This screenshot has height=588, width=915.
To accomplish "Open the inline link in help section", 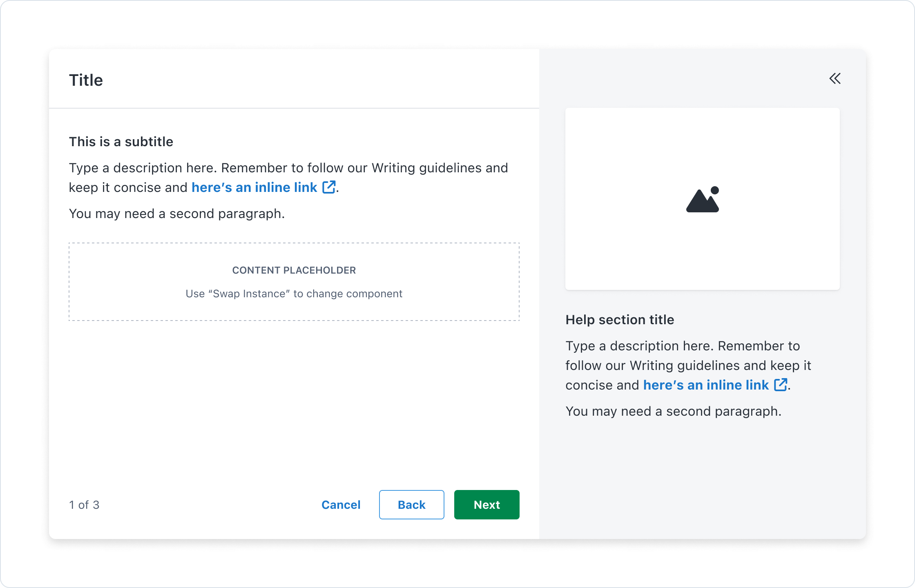I will click(x=706, y=385).
